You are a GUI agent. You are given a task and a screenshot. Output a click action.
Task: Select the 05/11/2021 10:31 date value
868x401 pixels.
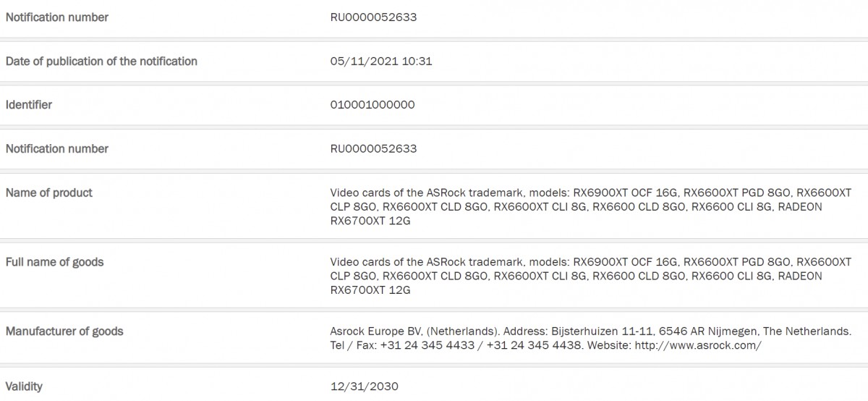click(380, 62)
